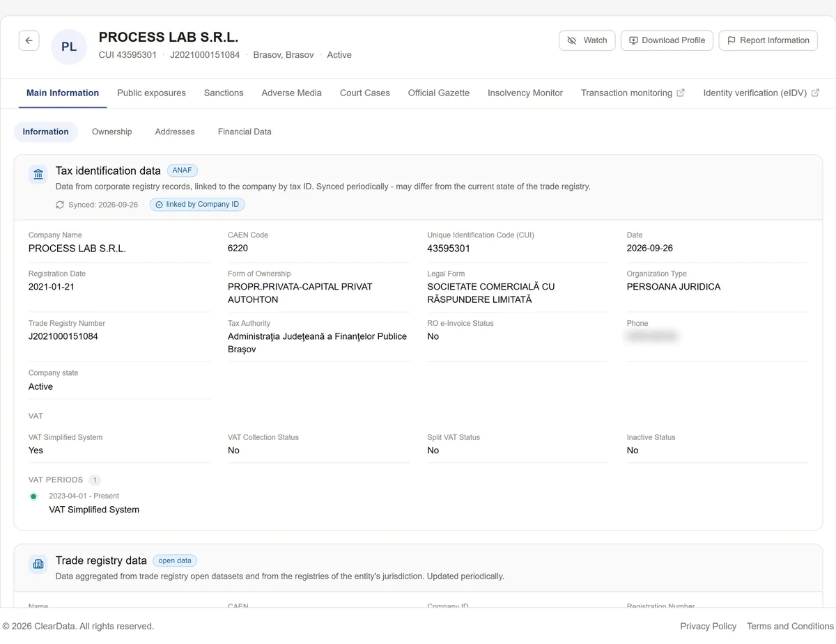Click the Trade Registry Number J2021000151084 field
Screen dimensions: 836x644
(x=63, y=336)
